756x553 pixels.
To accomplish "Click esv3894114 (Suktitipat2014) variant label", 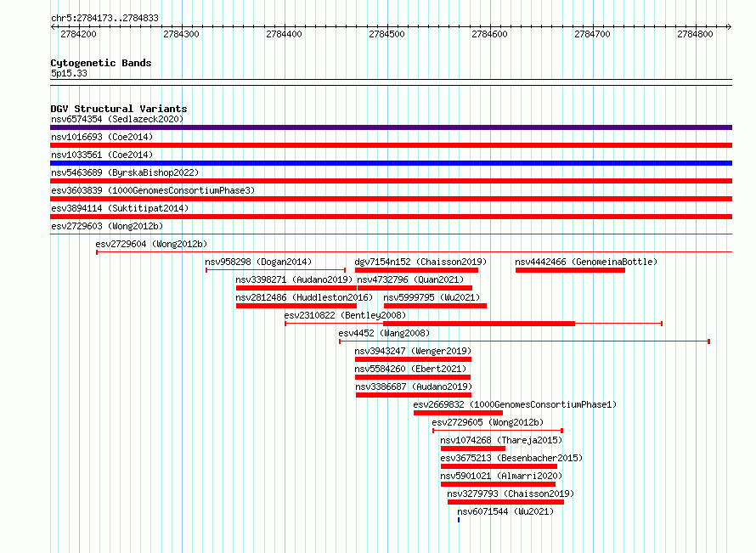I will pos(120,208).
